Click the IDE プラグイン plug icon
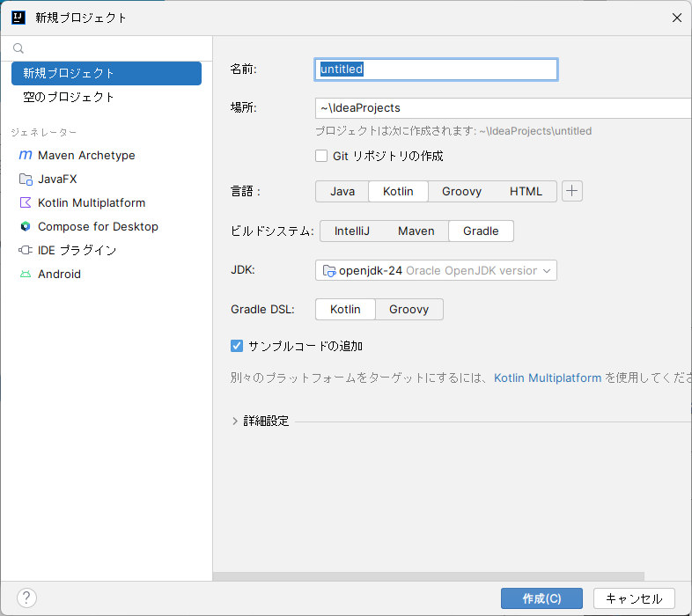 tap(26, 250)
